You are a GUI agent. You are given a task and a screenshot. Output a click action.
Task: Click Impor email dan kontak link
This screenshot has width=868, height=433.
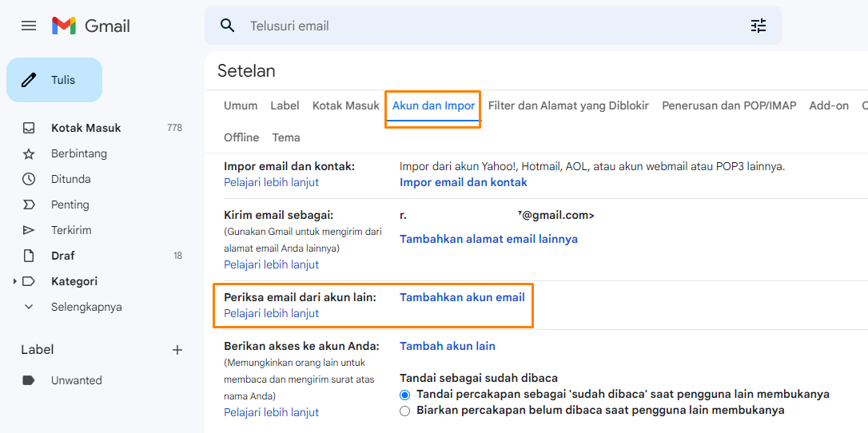click(x=464, y=182)
